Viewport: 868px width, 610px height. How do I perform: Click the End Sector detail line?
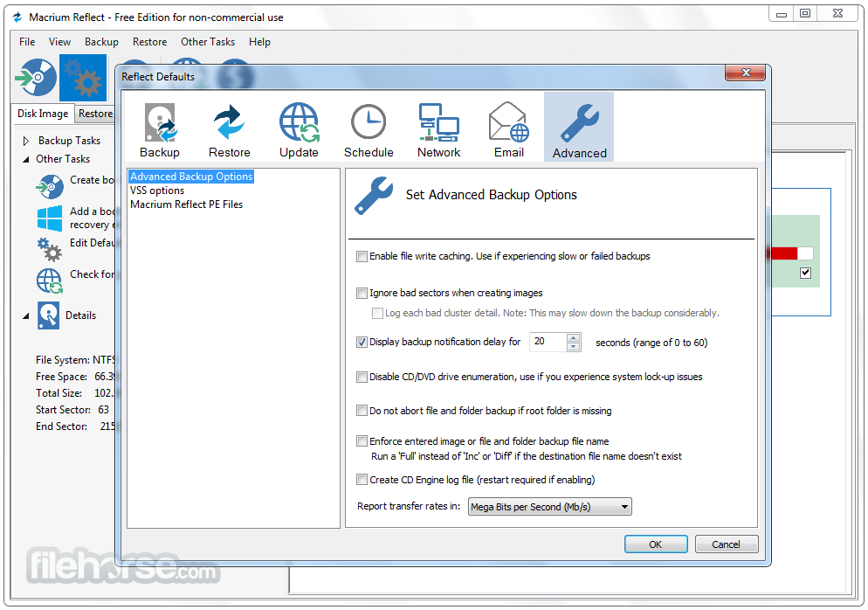(x=75, y=426)
